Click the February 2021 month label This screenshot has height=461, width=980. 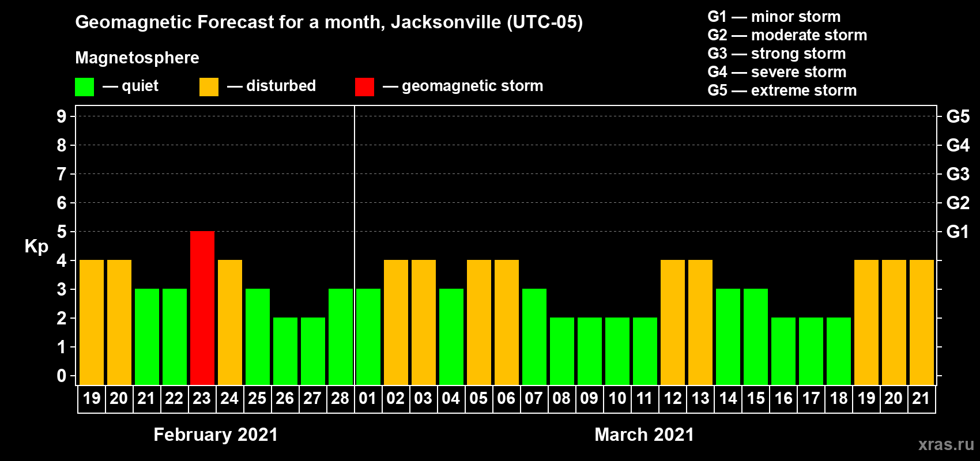click(216, 434)
